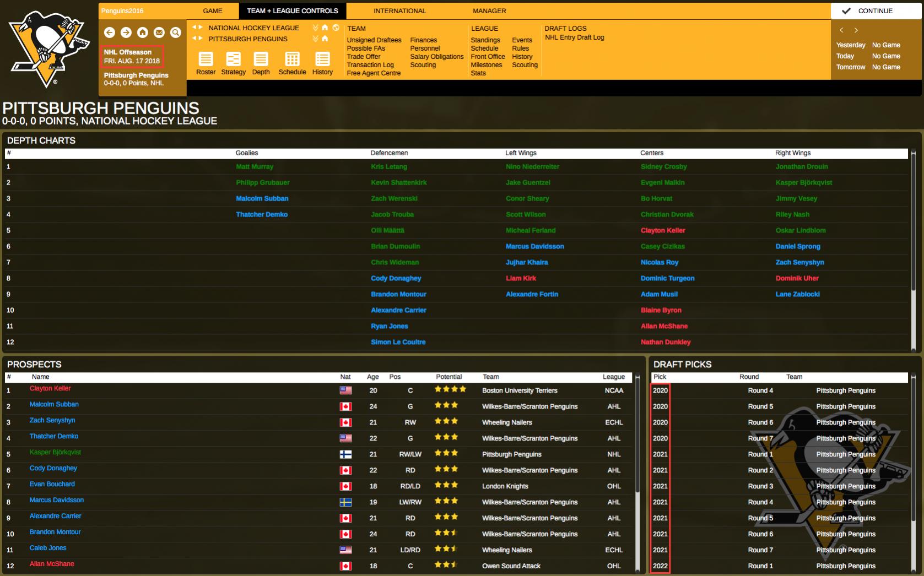Click the Pittsburgh Penguins home icon
Screen dimensions: 924x576
pos(325,39)
